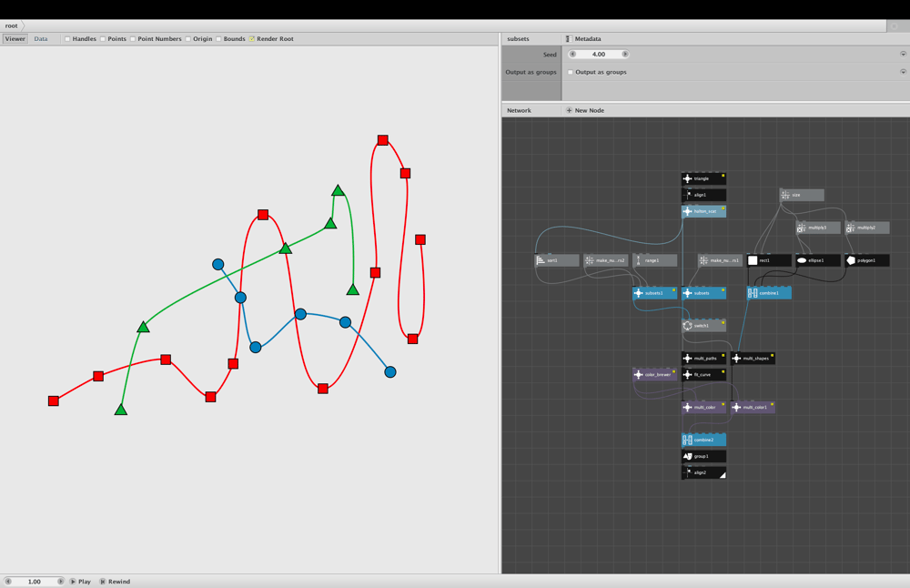Select the fit_curve node
Image resolution: width=910 pixels, height=588 pixels.
703,374
